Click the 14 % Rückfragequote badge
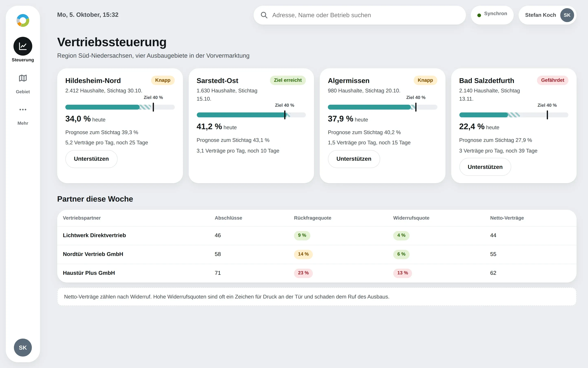This screenshot has height=368, width=588. point(303,254)
